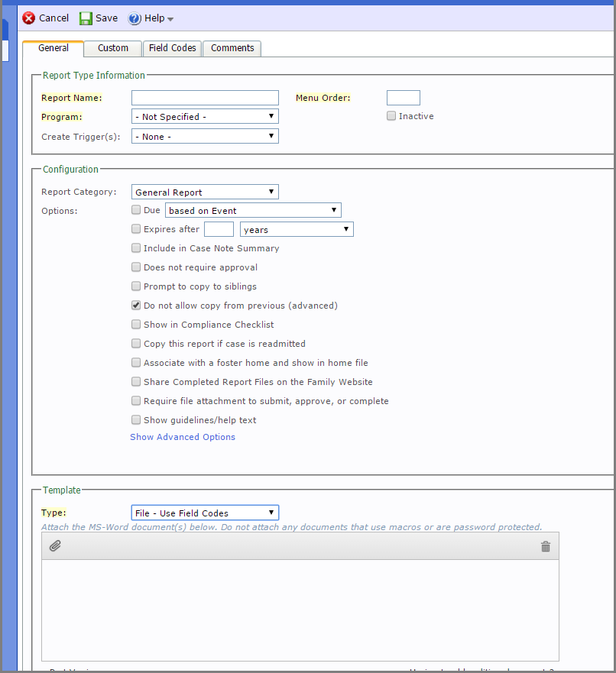Switch to the Custom tab
Image resolution: width=616 pixels, height=673 pixels.
tap(113, 48)
